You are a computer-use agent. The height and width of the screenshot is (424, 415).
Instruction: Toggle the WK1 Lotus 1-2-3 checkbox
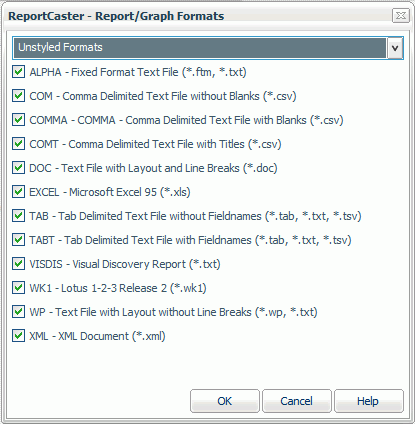tap(18, 288)
